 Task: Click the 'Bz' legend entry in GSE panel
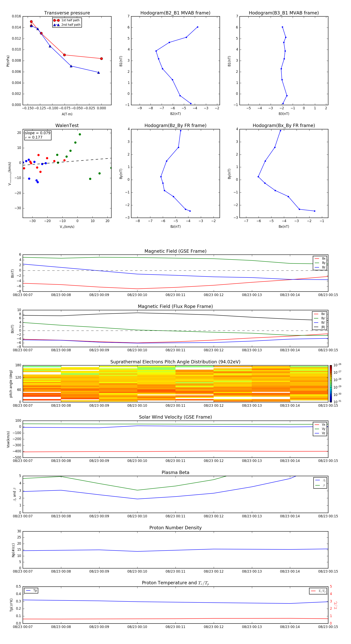click(x=320, y=267)
